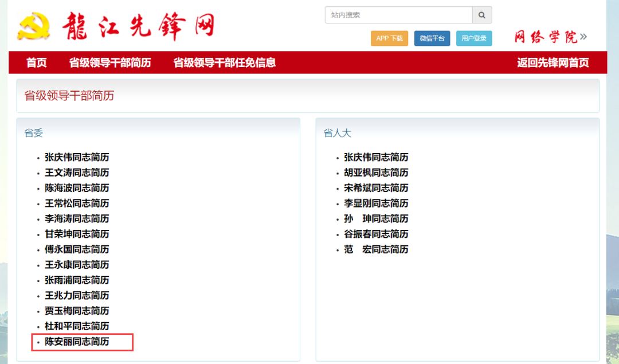This screenshot has height=364, width=619.
Task: Click 胡亚枫同志简历 under 省人大
Action: pyautogui.click(x=376, y=173)
